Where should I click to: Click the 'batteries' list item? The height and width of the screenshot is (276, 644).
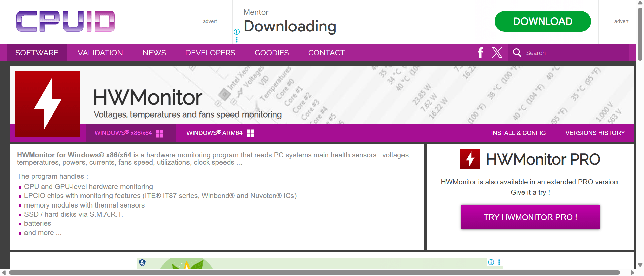click(38, 223)
